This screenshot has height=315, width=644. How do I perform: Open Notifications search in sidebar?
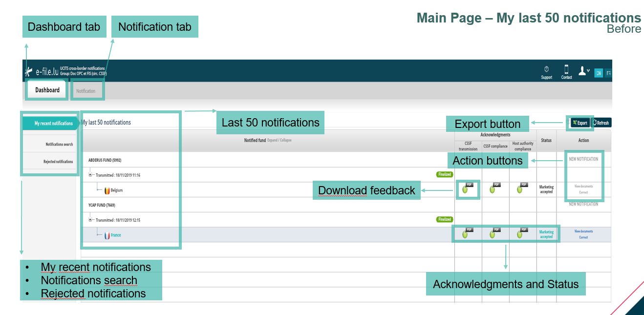click(x=59, y=145)
